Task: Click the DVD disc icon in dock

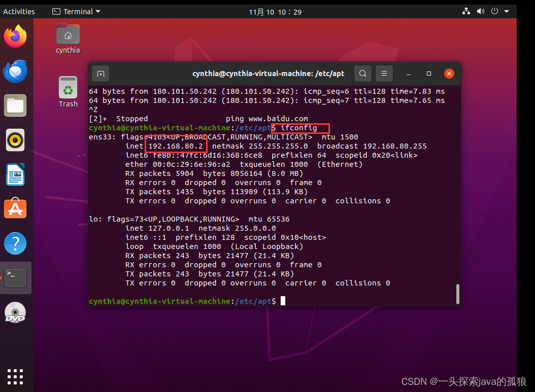Action: [x=15, y=312]
